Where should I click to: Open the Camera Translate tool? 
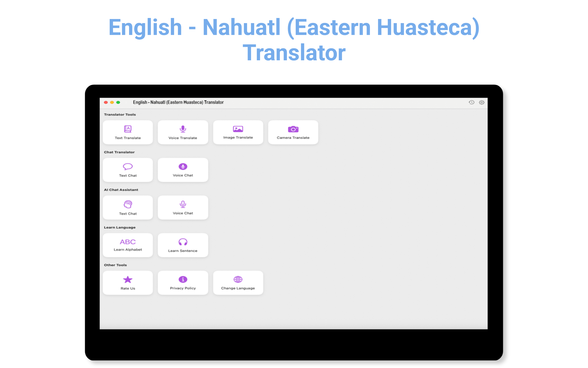click(293, 132)
